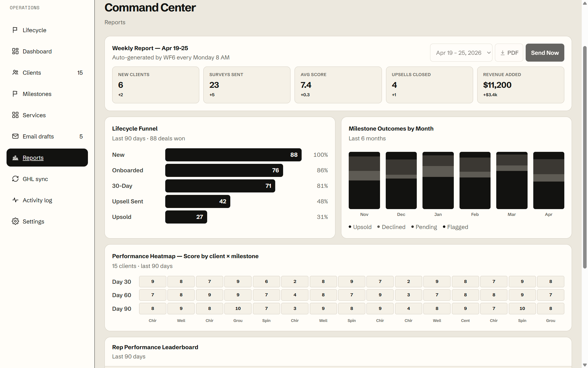Click the Mar stacked bar
This screenshot has height=368, width=588.
[x=512, y=180]
